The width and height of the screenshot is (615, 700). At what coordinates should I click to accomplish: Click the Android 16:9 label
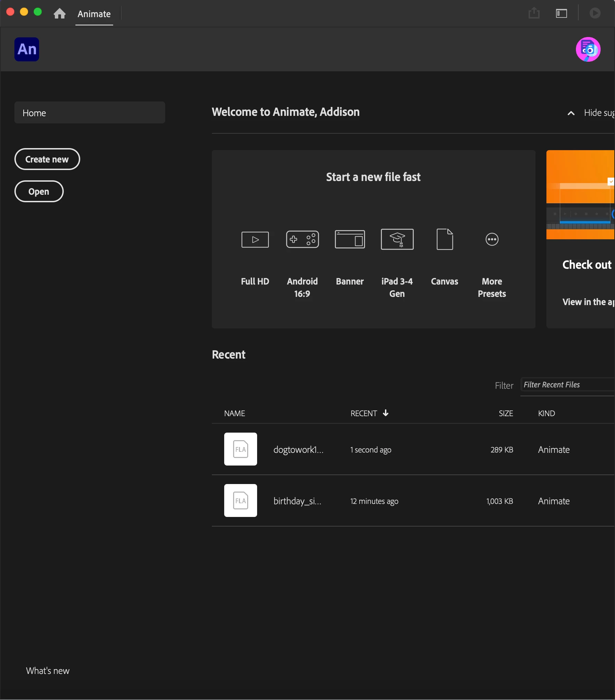click(x=302, y=288)
